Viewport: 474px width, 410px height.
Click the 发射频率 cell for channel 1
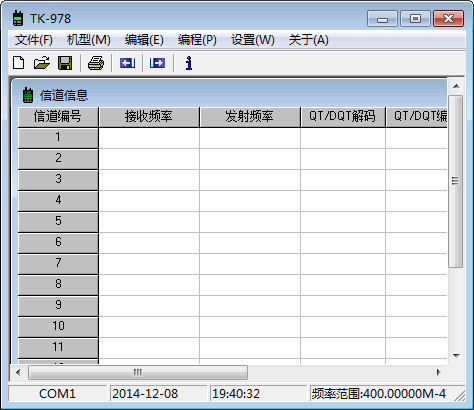(250, 138)
